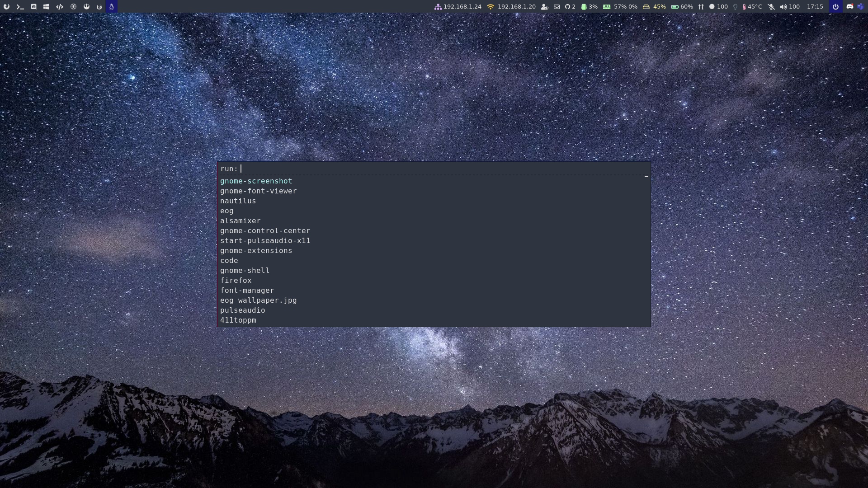Image resolution: width=868 pixels, height=488 pixels.
Task: Select the Galactic Empire emblem workspace
Action: pos(73,6)
